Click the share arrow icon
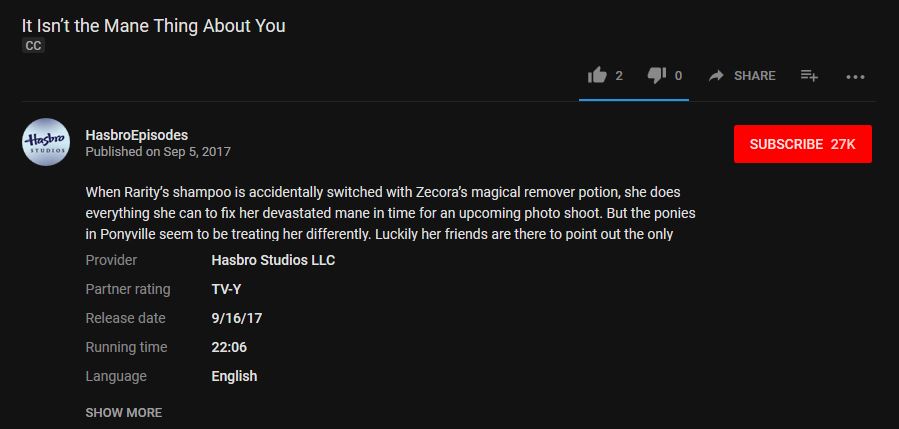 (716, 76)
